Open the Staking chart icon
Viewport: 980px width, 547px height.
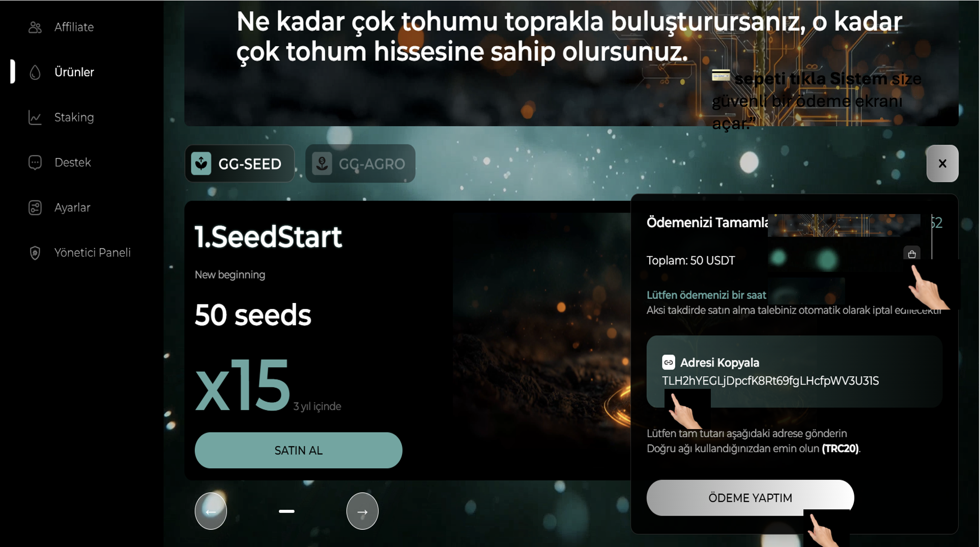click(x=35, y=117)
